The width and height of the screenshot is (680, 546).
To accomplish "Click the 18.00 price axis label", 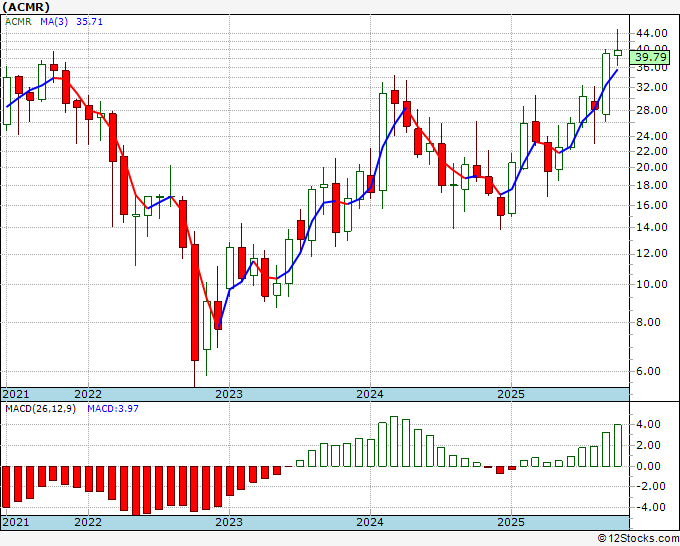I will click(x=651, y=185).
